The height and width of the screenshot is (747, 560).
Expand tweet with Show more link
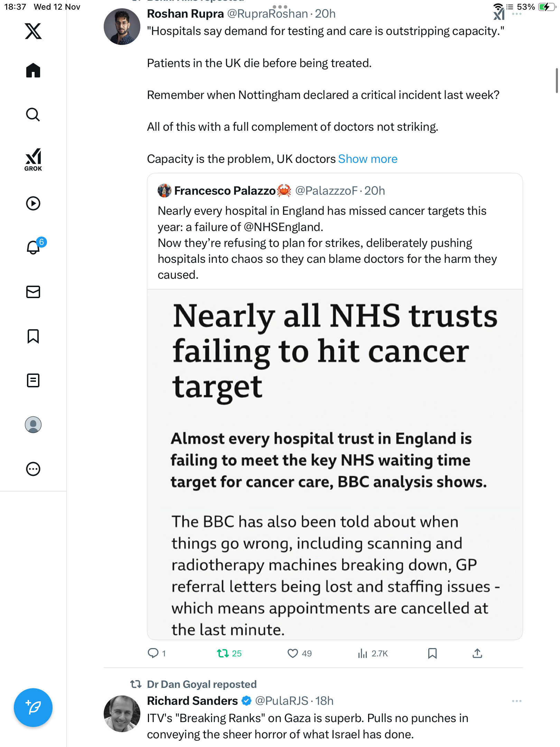pyautogui.click(x=367, y=159)
